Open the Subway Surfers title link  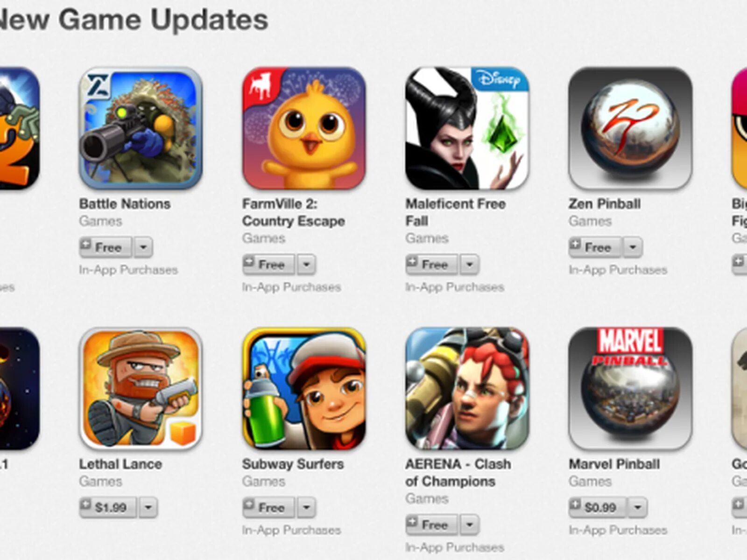(x=293, y=464)
